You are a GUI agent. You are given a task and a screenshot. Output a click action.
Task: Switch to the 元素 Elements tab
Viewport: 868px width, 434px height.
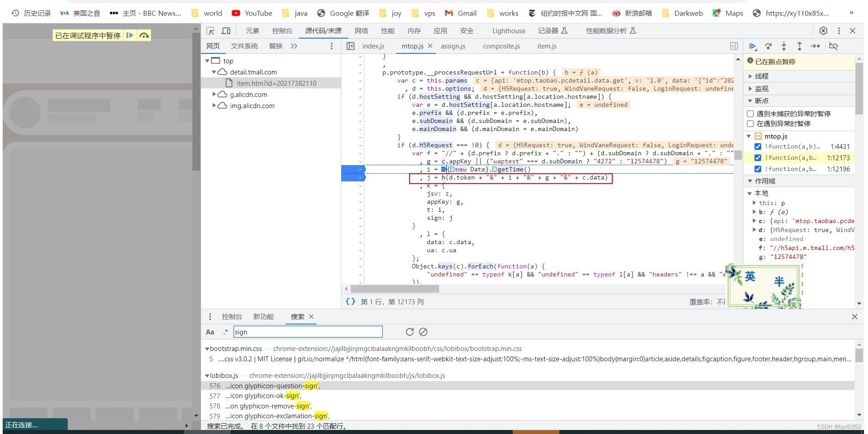coord(252,31)
